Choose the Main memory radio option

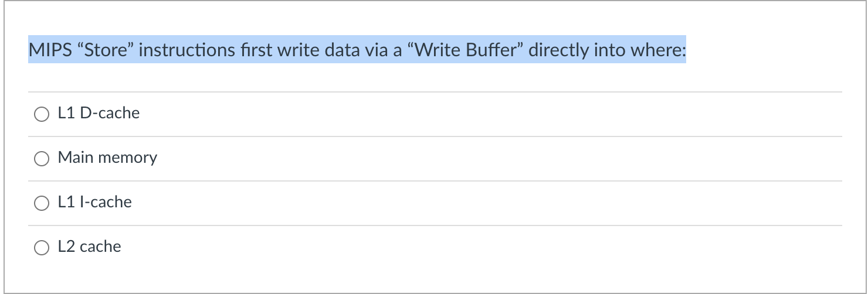(41, 159)
